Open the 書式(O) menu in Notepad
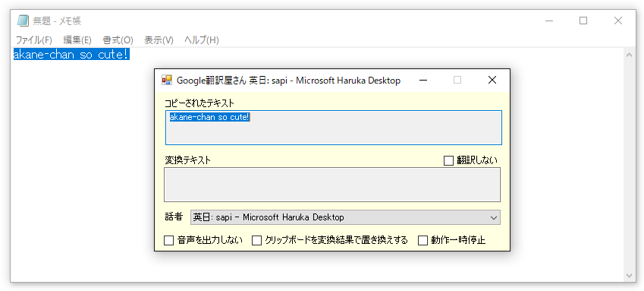The image size is (644, 291). 118,40
